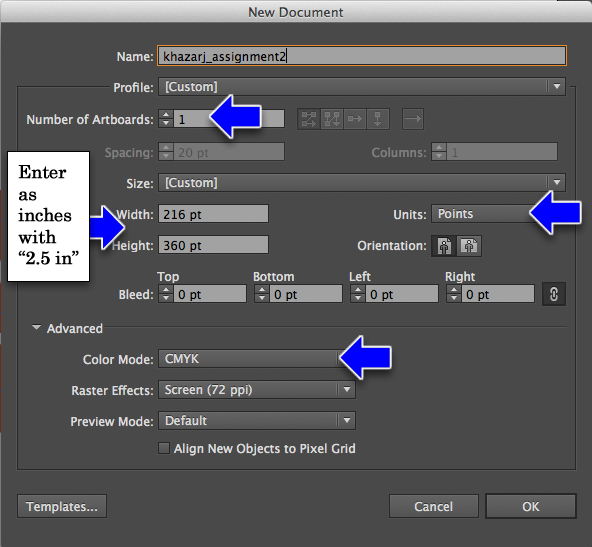Click the Width input field

(x=213, y=214)
